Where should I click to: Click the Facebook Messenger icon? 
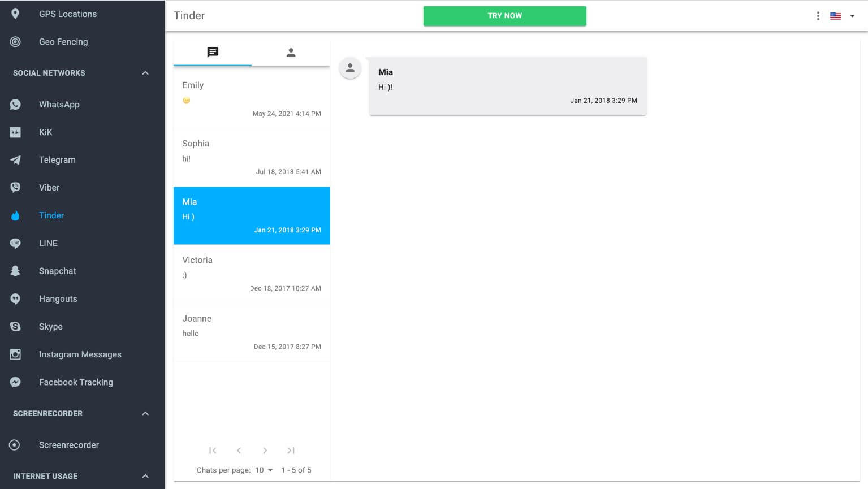(15, 382)
